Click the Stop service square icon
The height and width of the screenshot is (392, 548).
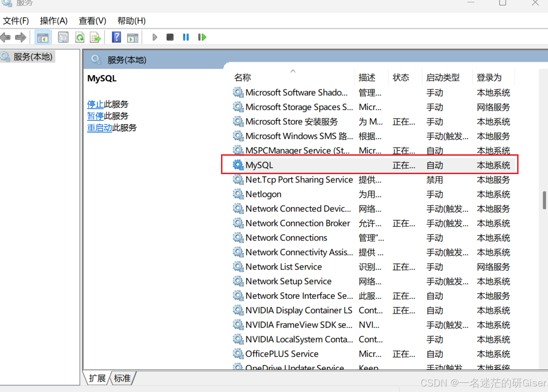click(170, 37)
